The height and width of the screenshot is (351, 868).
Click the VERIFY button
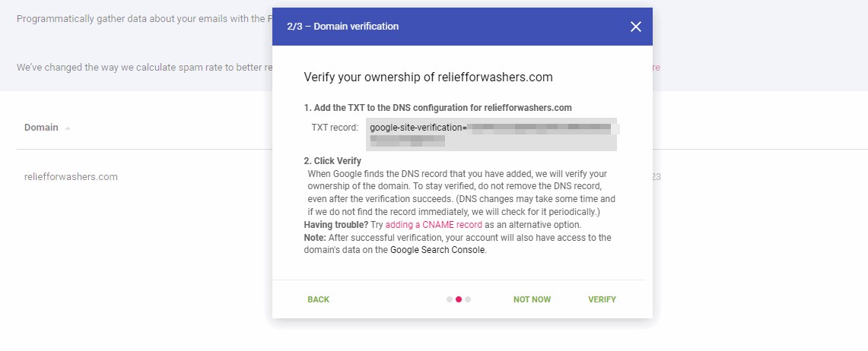(x=602, y=299)
